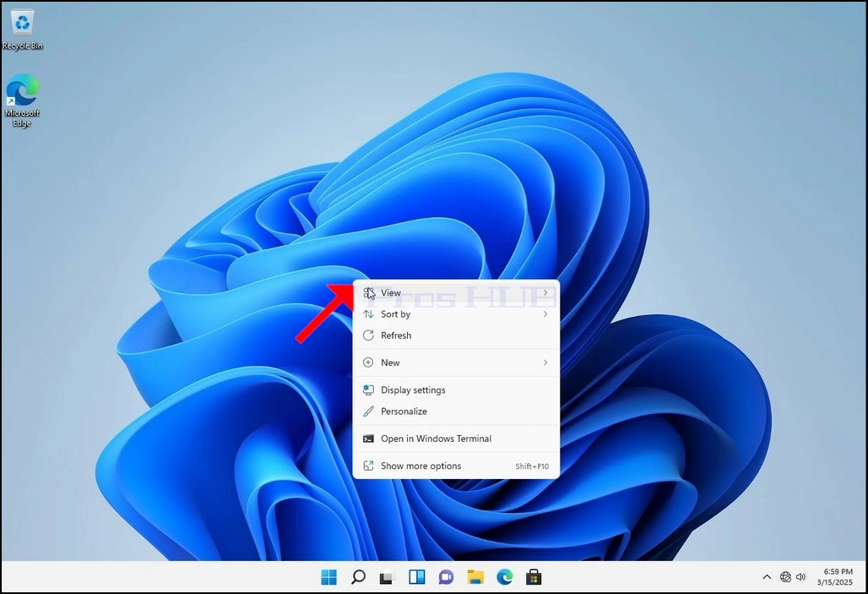Show hidden icons in system tray

pos(767,577)
